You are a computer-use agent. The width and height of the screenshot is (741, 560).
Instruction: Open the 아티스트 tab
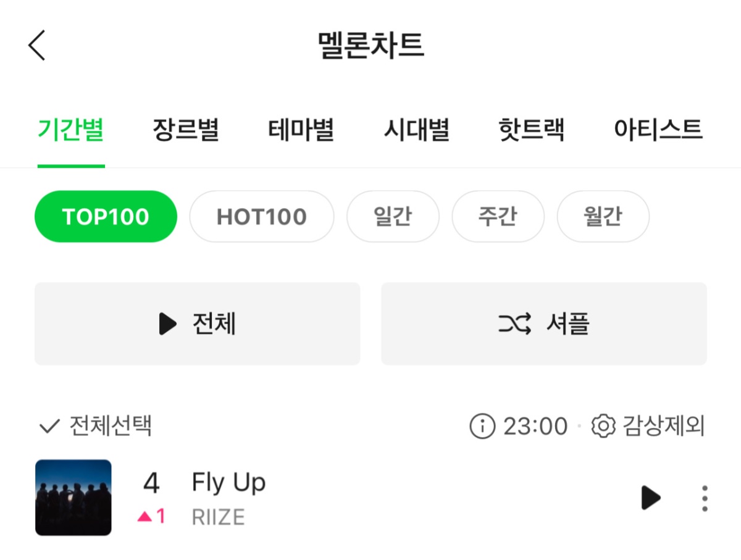tap(658, 130)
